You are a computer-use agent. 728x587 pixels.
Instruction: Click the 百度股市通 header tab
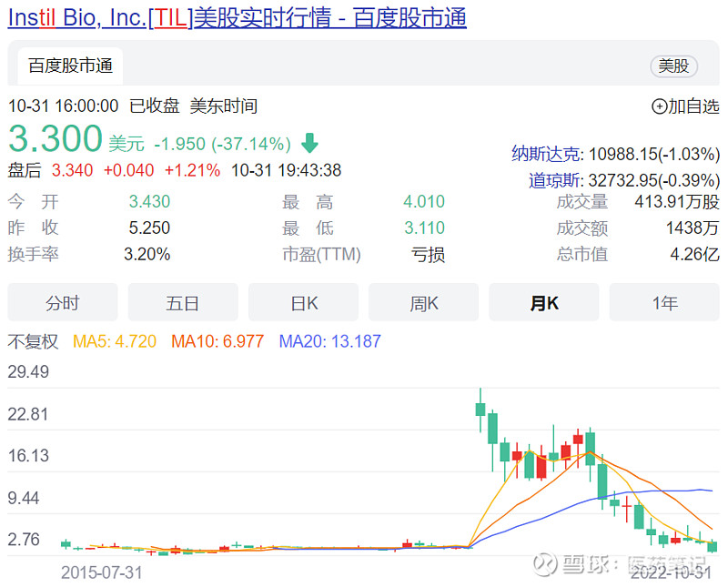[69, 66]
